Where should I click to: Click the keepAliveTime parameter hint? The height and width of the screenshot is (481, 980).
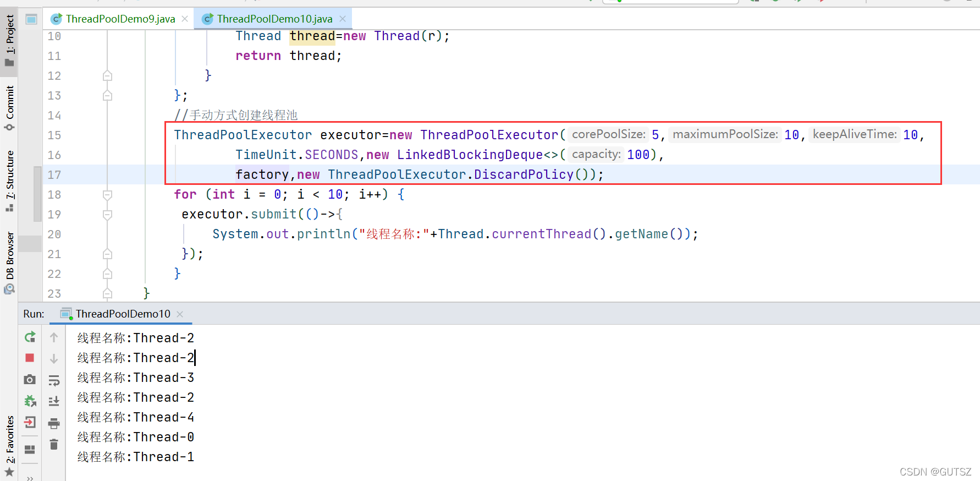click(855, 134)
